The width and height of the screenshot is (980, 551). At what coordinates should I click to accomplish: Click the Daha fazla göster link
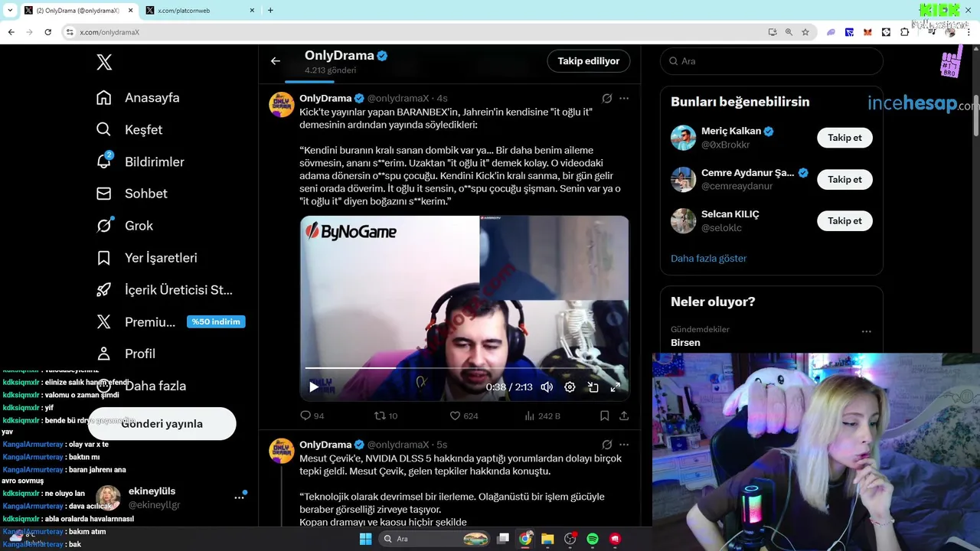click(x=708, y=259)
